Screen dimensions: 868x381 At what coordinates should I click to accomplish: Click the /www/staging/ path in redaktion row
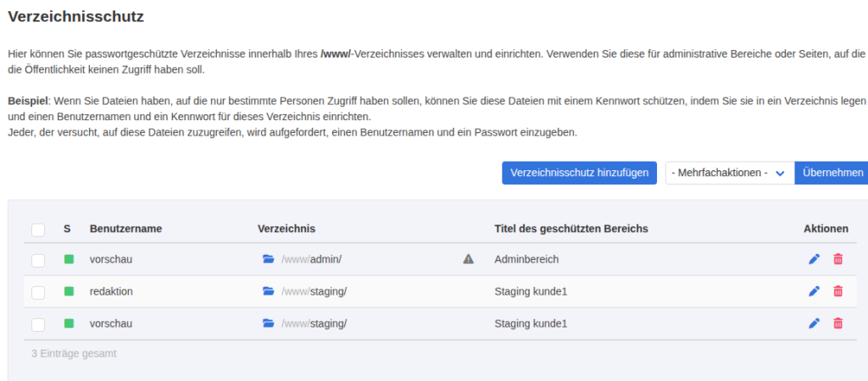(x=314, y=291)
